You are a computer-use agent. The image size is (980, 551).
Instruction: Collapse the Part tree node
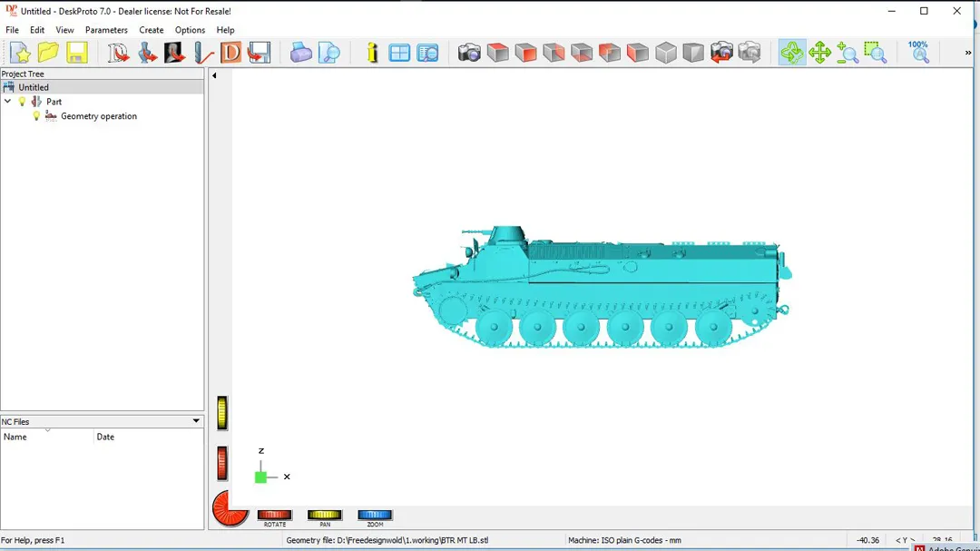7,102
